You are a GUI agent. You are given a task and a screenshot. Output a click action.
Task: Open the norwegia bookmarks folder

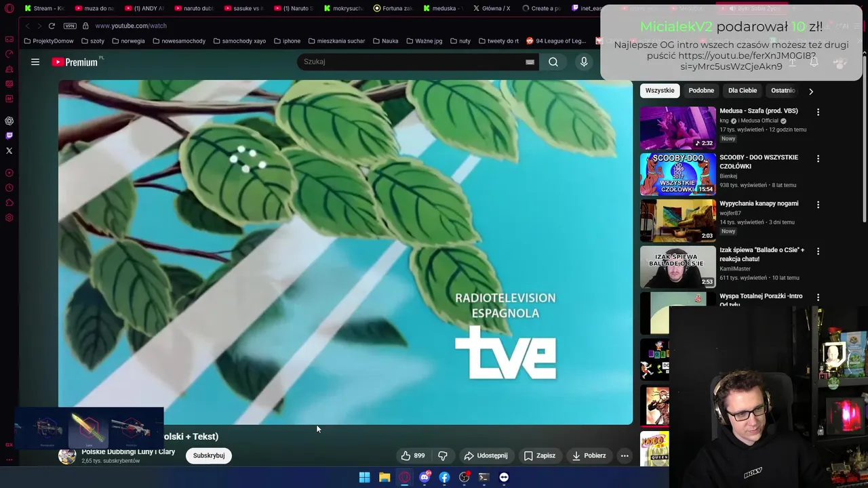129,41
